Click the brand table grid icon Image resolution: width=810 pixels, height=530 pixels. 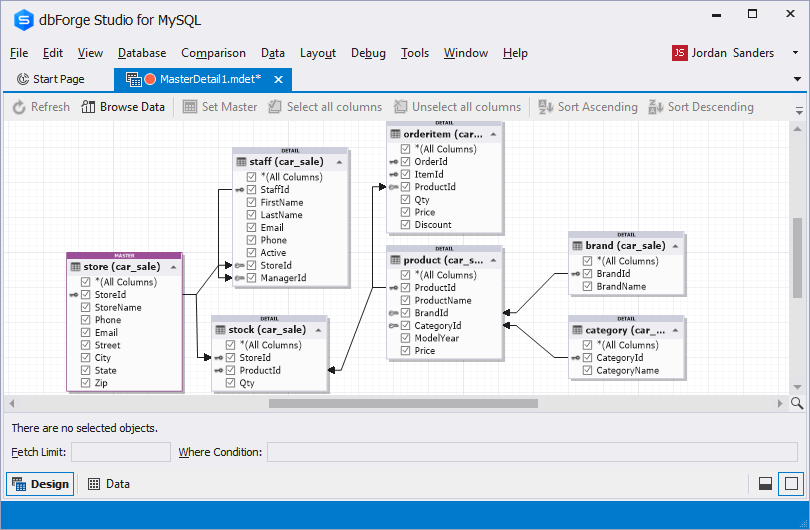(x=578, y=246)
